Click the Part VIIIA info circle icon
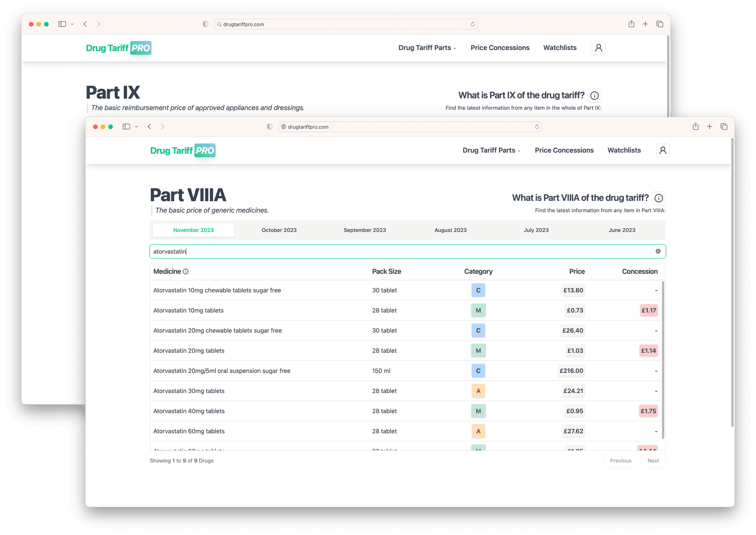Image resolution: width=756 pixels, height=535 pixels. tap(659, 198)
